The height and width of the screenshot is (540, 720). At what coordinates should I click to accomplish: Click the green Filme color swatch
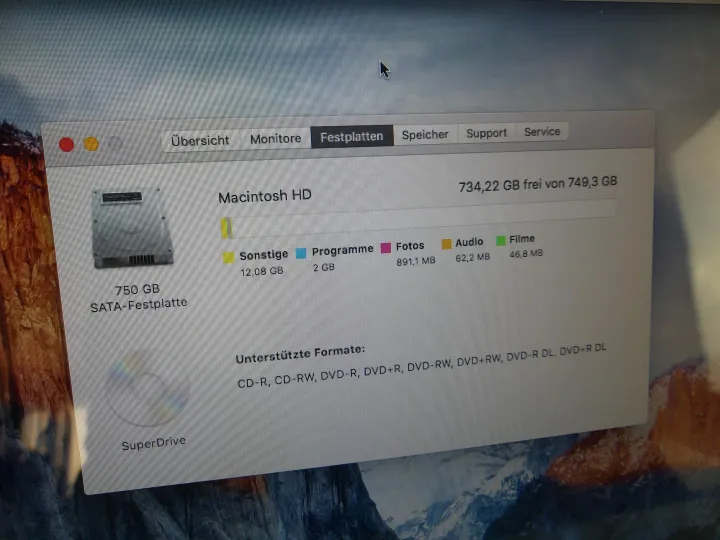click(500, 241)
